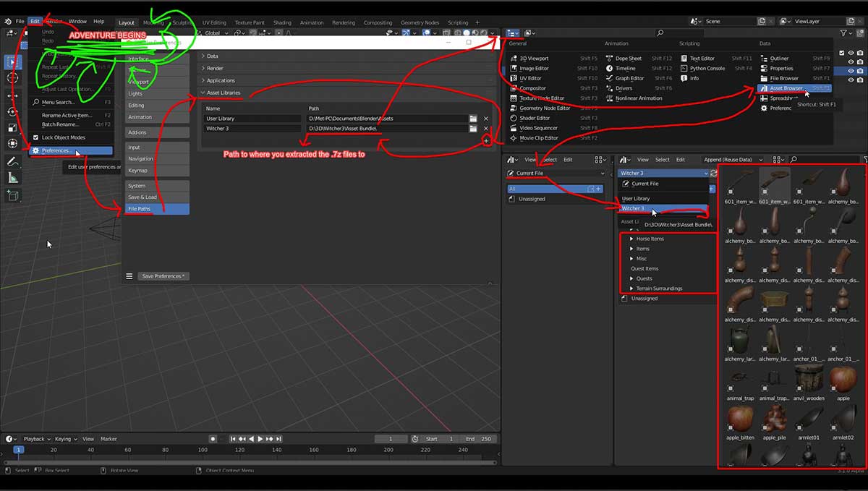Select the Measure tool

pyautogui.click(x=12, y=177)
